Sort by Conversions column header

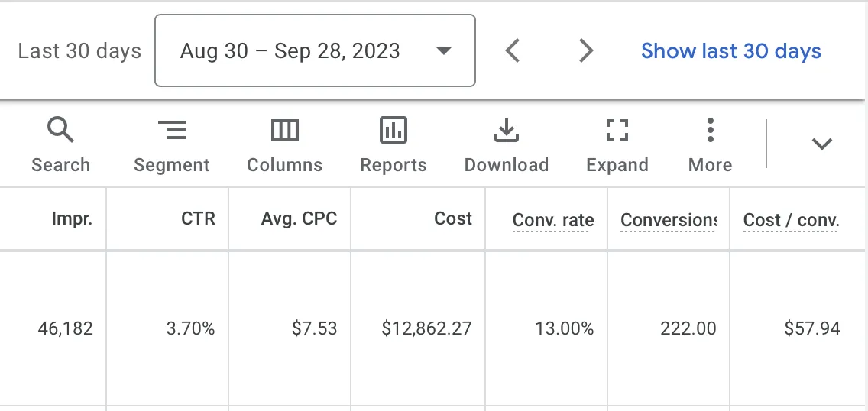click(x=668, y=220)
